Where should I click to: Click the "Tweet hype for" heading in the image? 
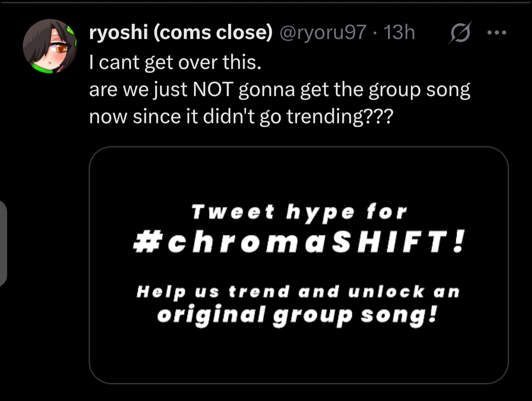(x=299, y=212)
